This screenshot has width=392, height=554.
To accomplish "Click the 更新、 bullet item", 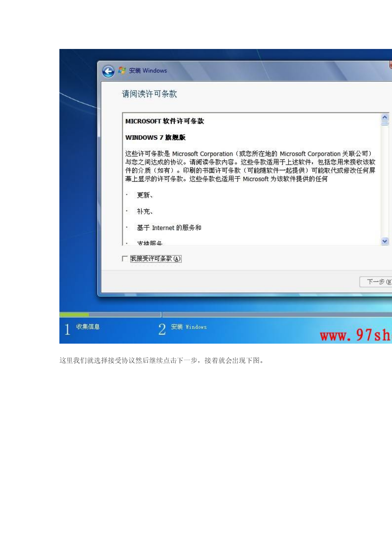I will click(x=145, y=195).
